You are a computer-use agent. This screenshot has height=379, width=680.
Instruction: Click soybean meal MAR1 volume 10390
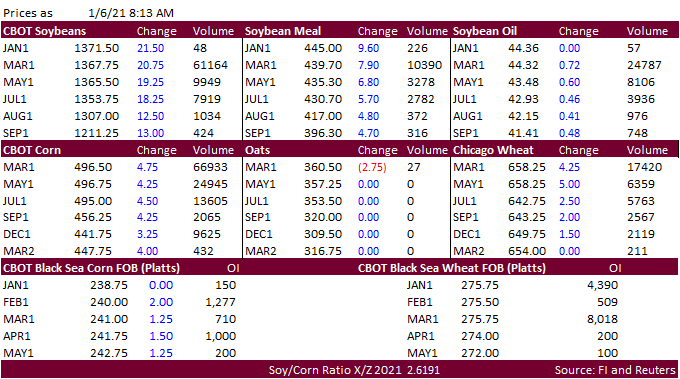coord(425,65)
